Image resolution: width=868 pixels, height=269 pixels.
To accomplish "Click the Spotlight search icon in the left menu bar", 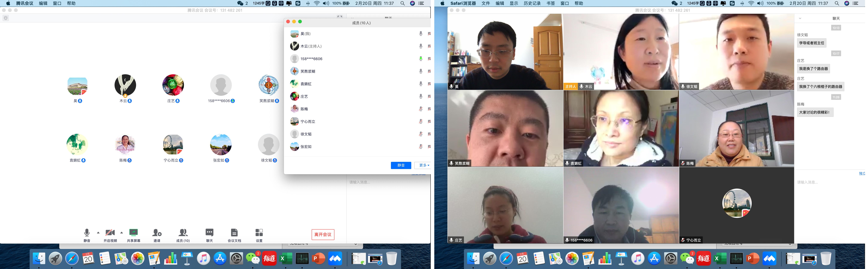I will tap(402, 3).
